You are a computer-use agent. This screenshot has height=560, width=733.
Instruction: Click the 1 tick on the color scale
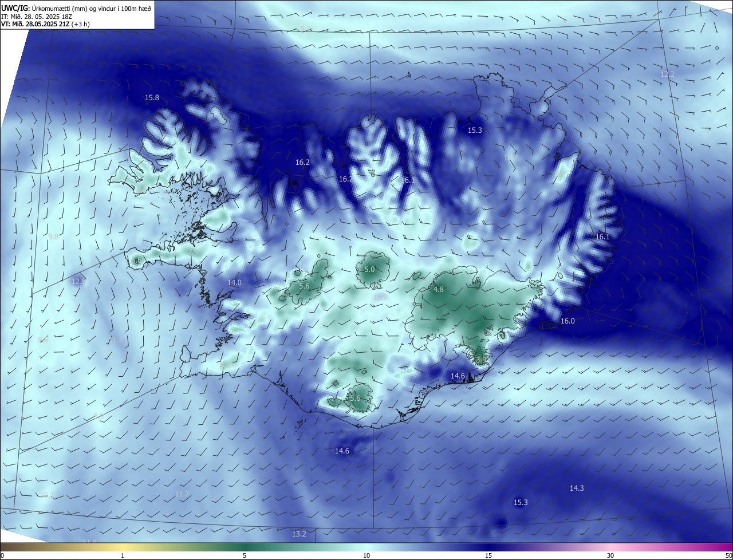point(123,555)
